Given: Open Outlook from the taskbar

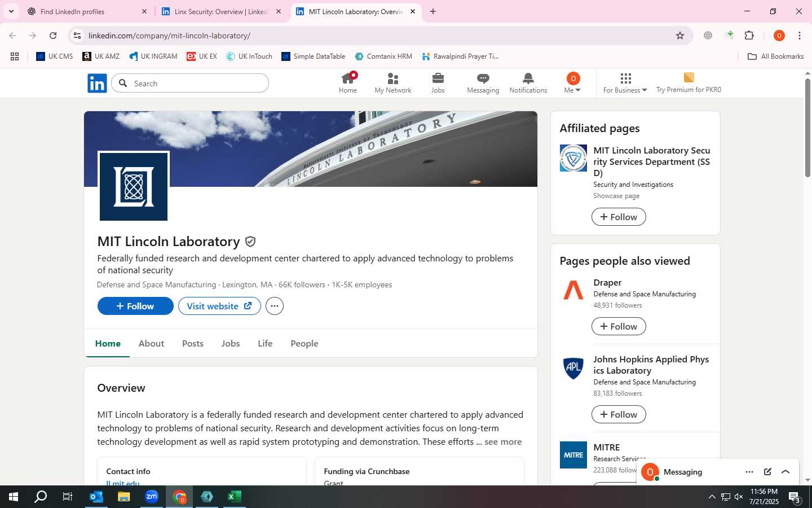Looking at the screenshot, I should point(96,497).
